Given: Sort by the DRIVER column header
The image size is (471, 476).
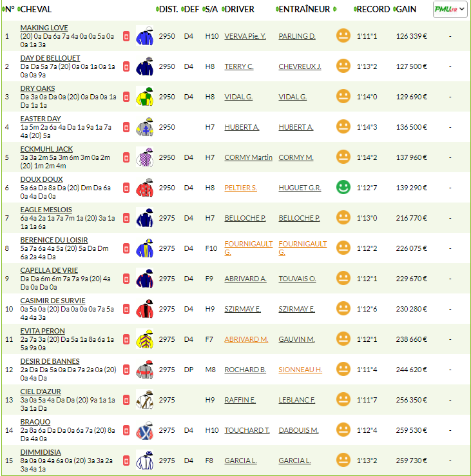Looking at the screenshot, I should coord(238,10).
